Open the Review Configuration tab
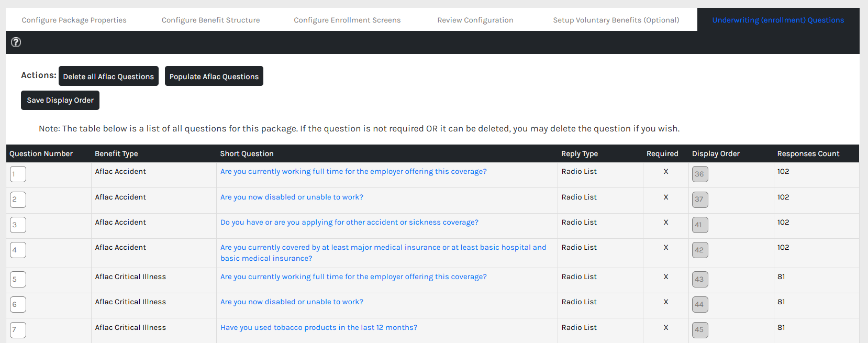Screen dimensions: 868x343 click(x=475, y=20)
